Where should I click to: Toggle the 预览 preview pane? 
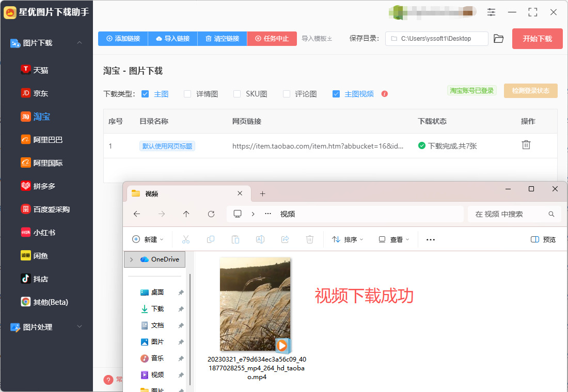pos(543,239)
